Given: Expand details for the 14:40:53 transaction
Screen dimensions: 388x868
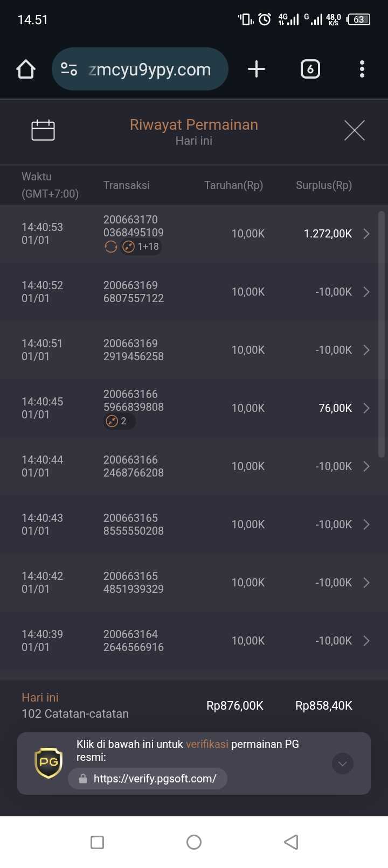Looking at the screenshot, I should (x=366, y=234).
